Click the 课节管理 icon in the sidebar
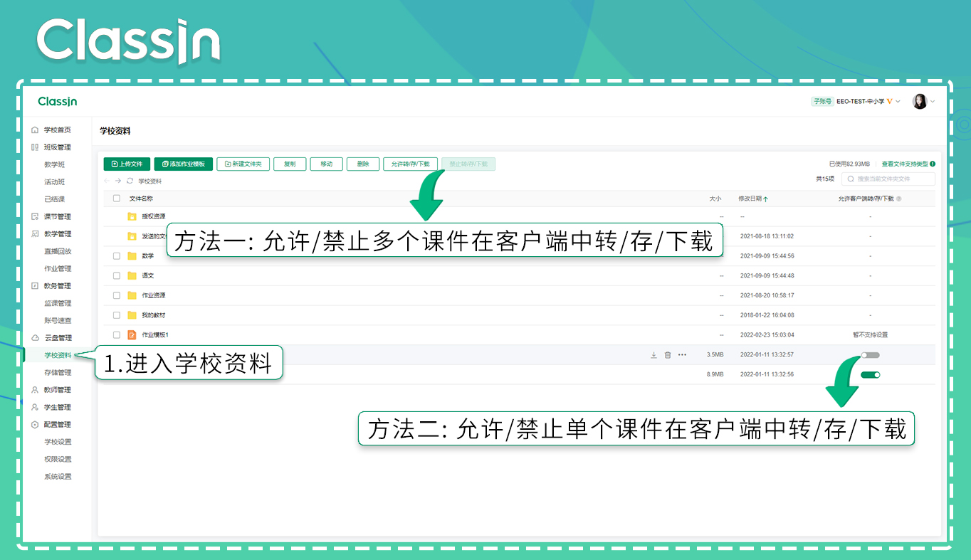 click(x=35, y=216)
